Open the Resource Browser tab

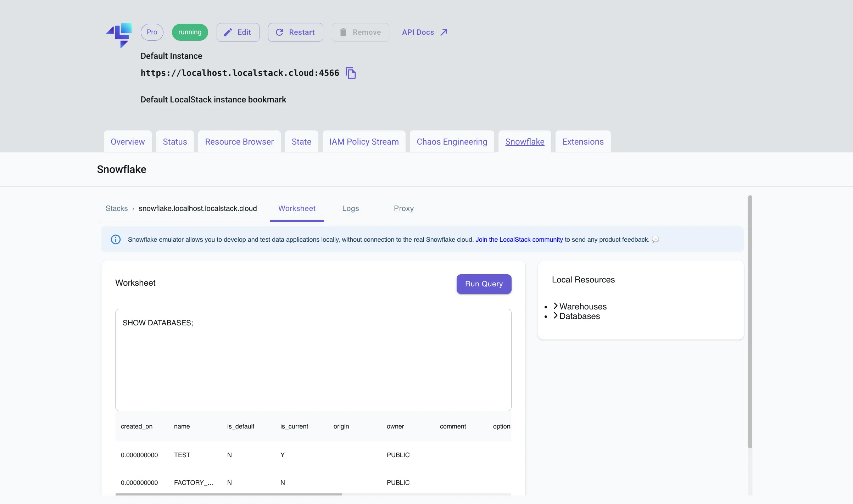(239, 141)
